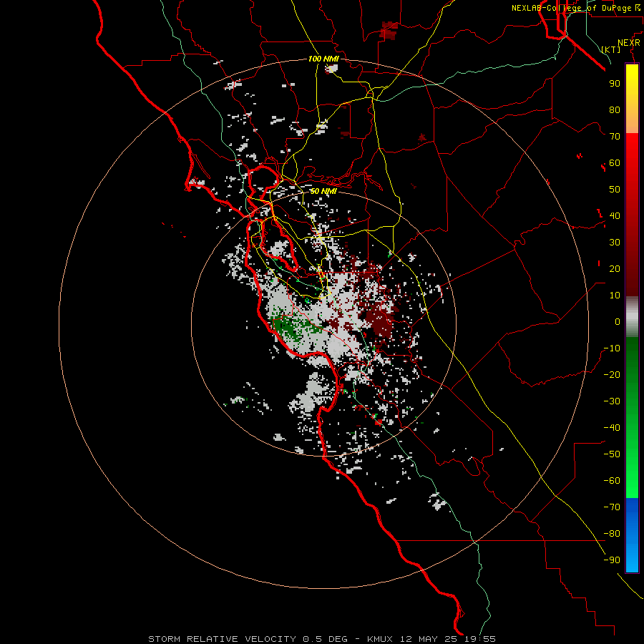Click the "40" color bar scale label
The width and height of the screenshot is (644, 644).
[x=615, y=215]
